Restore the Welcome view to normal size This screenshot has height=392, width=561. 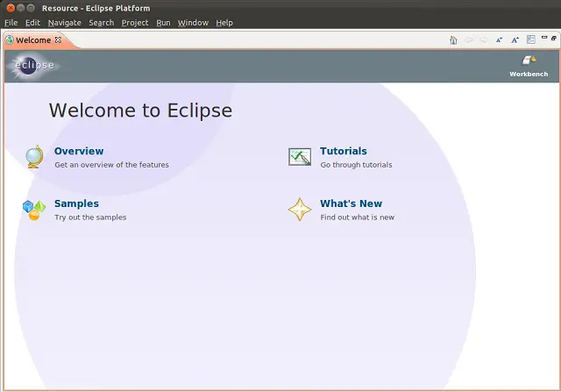(554, 38)
